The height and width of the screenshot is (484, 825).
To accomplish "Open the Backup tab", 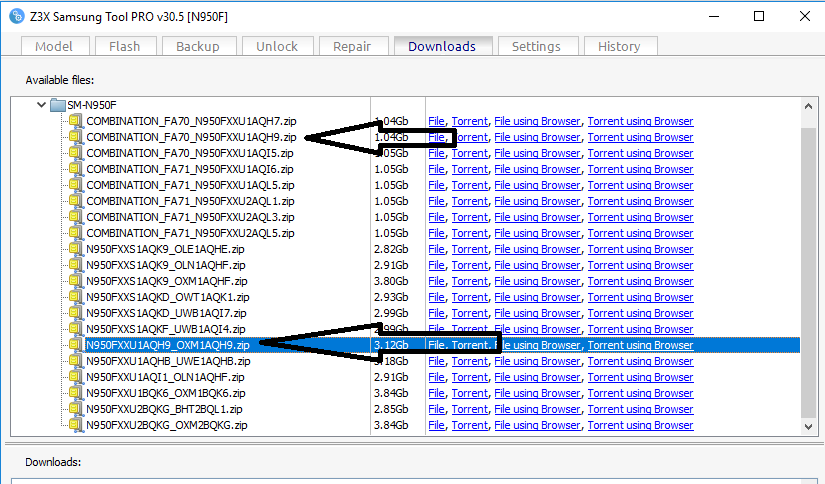I will pos(198,46).
